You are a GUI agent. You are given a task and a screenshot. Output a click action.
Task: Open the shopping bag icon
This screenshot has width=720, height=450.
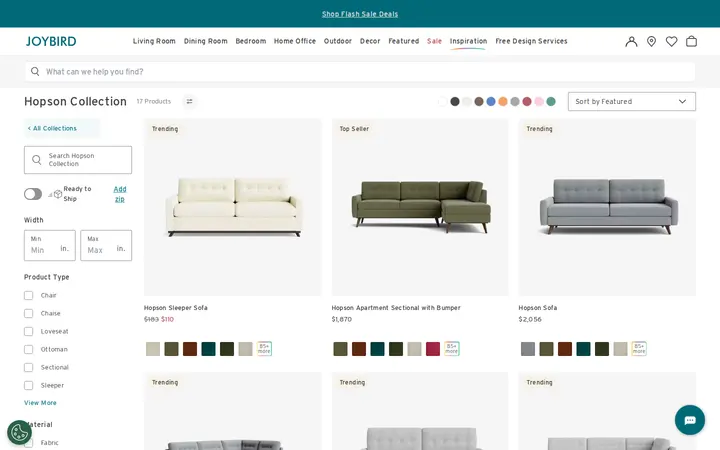click(692, 41)
